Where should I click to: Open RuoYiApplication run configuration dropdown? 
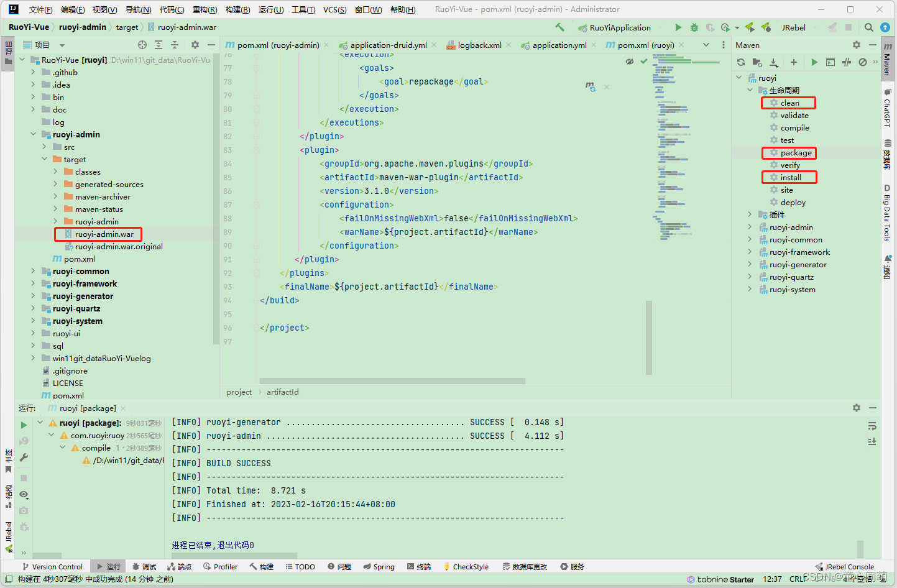pyautogui.click(x=620, y=27)
